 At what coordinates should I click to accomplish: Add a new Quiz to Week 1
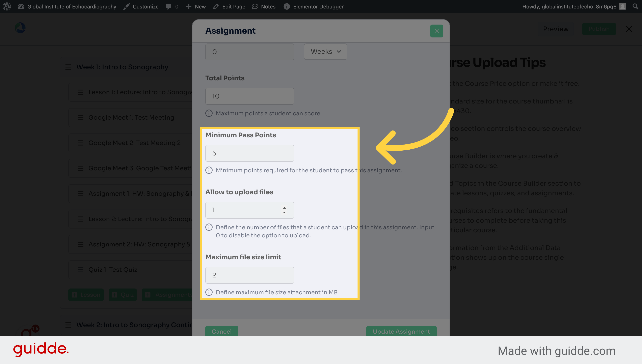coord(123,295)
